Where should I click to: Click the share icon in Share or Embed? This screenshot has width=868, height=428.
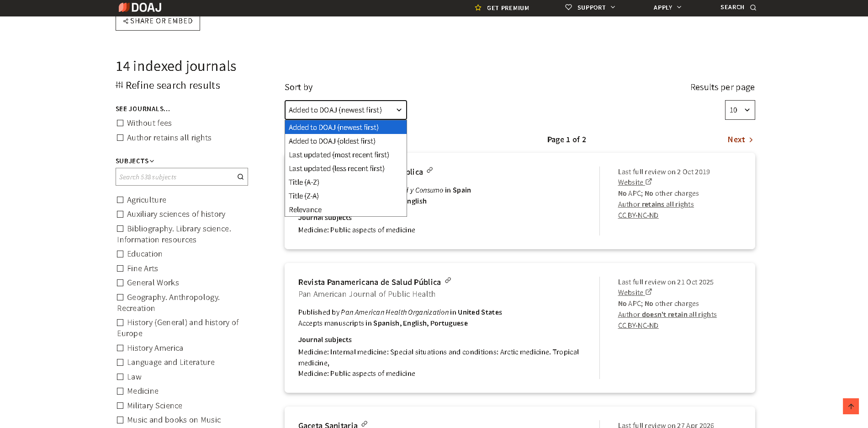[x=126, y=21]
